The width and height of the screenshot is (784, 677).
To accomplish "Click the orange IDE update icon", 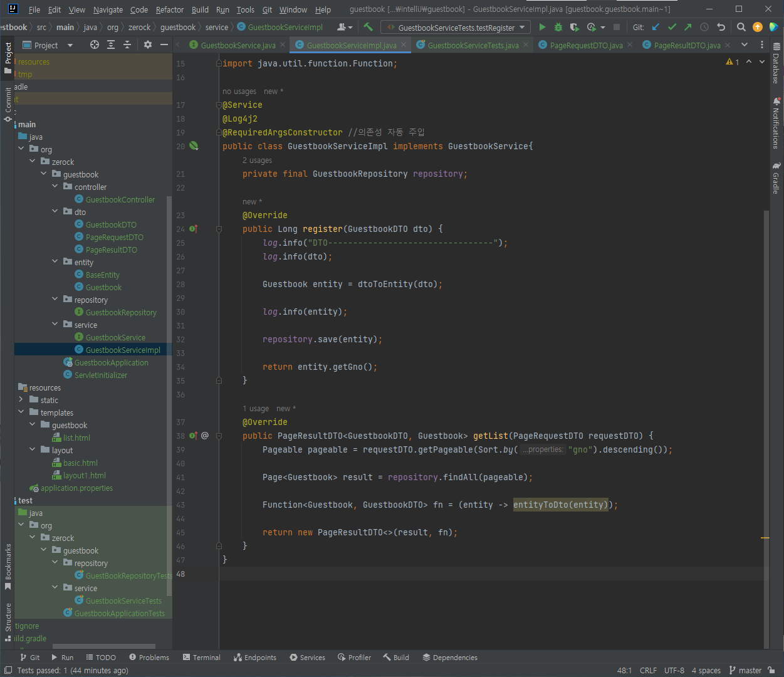I will (758, 27).
